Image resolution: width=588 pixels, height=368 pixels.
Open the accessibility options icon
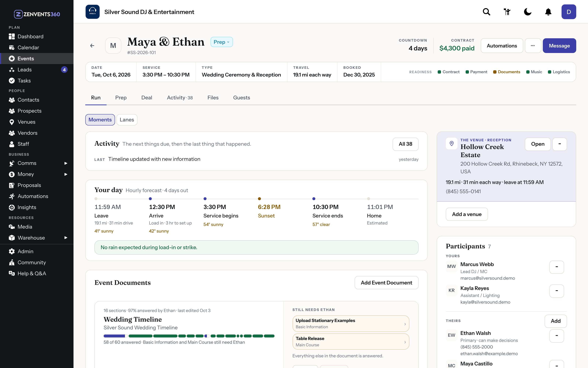[x=507, y=12]
